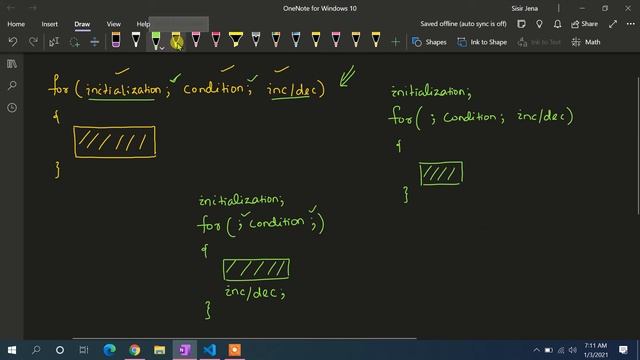Toggle Ink to Shape mode
This screenshot has width=640, height=360.
482,42
